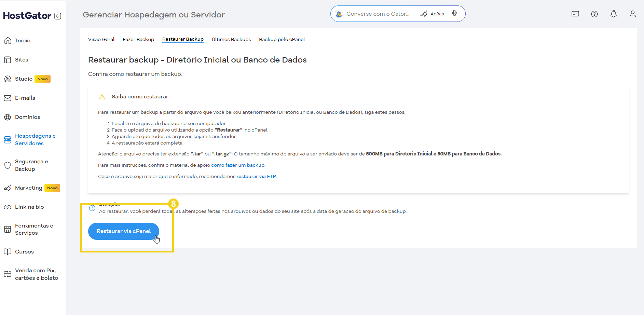Open the Início home icon
This screenshot has height=315, width=644.
point(8,41)
